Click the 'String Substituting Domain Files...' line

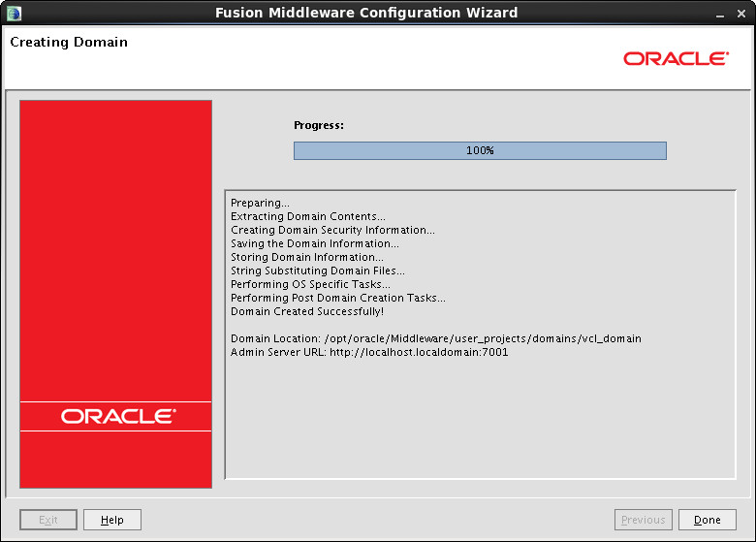pos(318,271)
